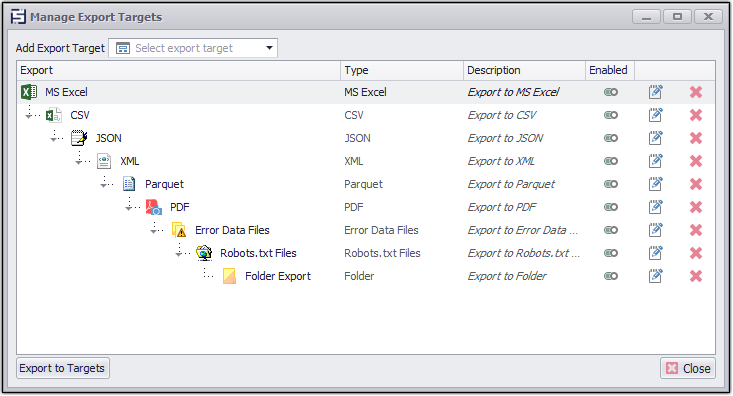
Task: Toggle the JSON enabled switch
Action: (x=611, y=138)
